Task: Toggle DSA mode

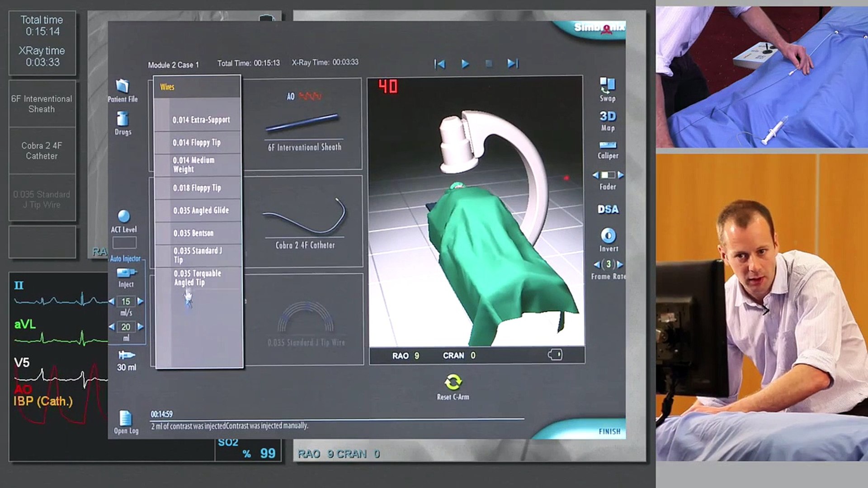Action: (608, 209)
